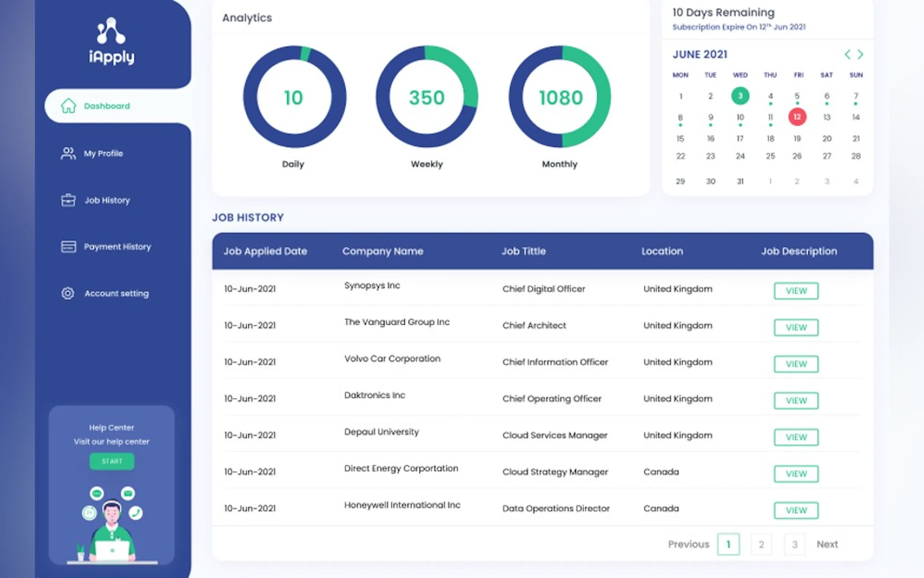Click the iApply logo icon

(111, 31)
